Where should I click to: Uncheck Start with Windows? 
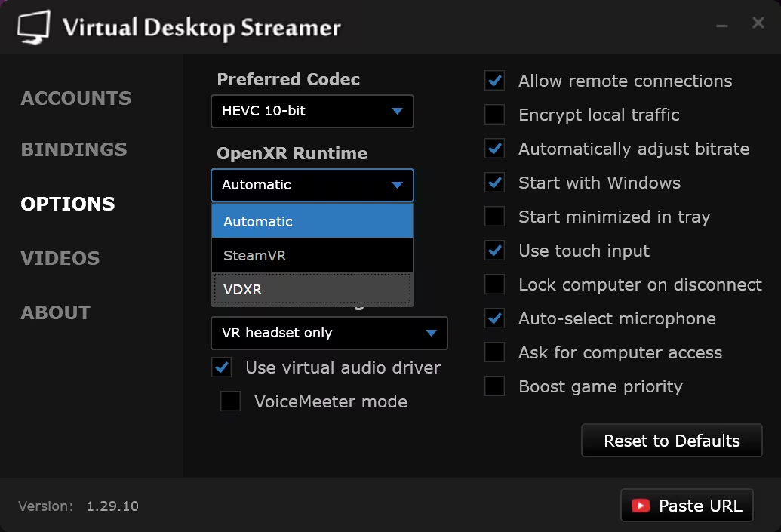click(494, 183)
